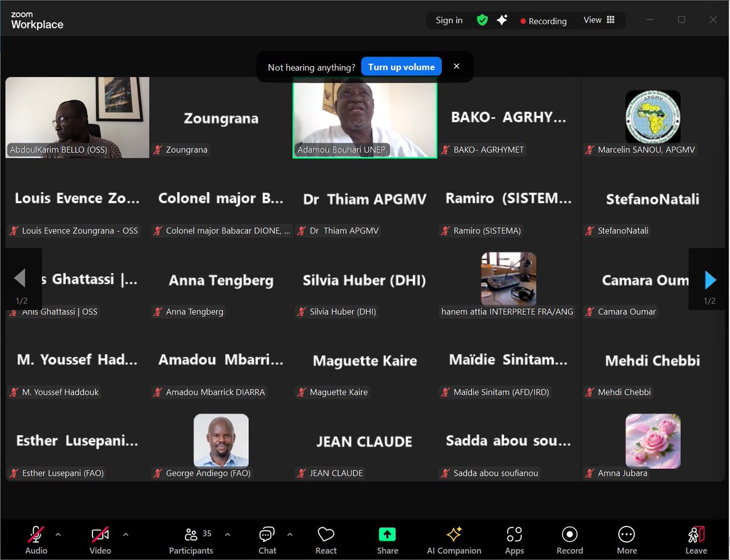Expand arrow next to Participants
The image size is (730, 560).
coord(228,534)
